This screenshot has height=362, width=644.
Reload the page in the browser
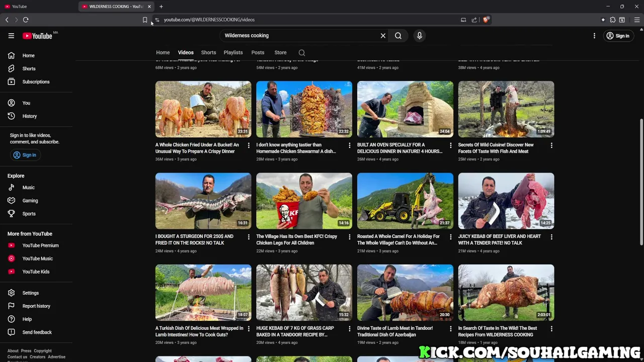pos(26,20)
